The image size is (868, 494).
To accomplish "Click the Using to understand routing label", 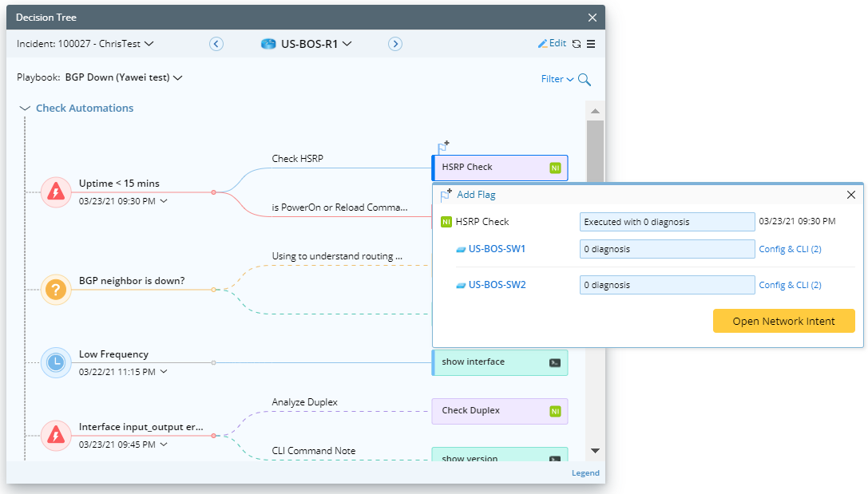I will click(336, 256).
